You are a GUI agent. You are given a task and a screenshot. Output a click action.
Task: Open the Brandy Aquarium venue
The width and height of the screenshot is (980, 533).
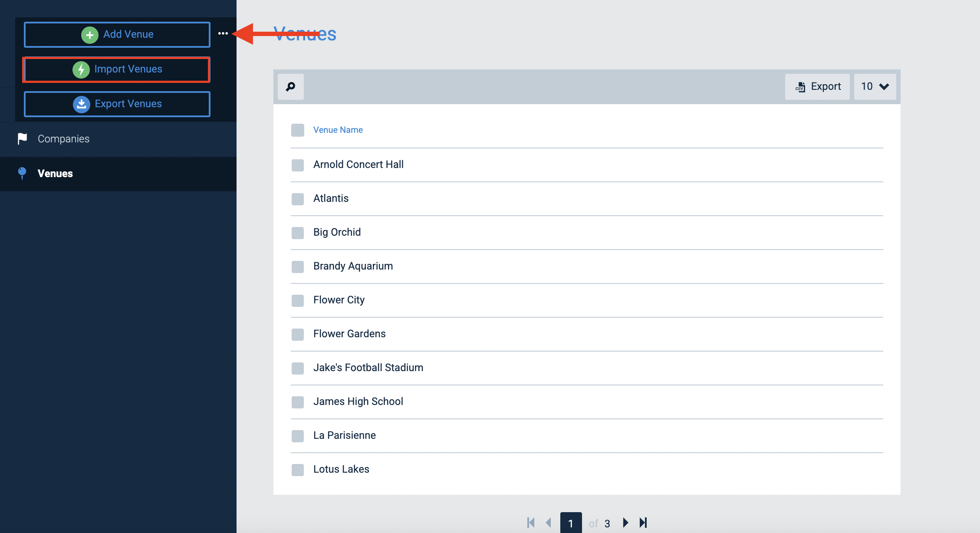click(x=353, y=266)
